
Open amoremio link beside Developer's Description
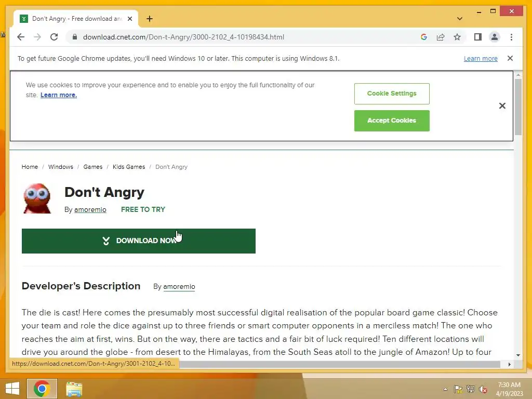click(179, 287)
